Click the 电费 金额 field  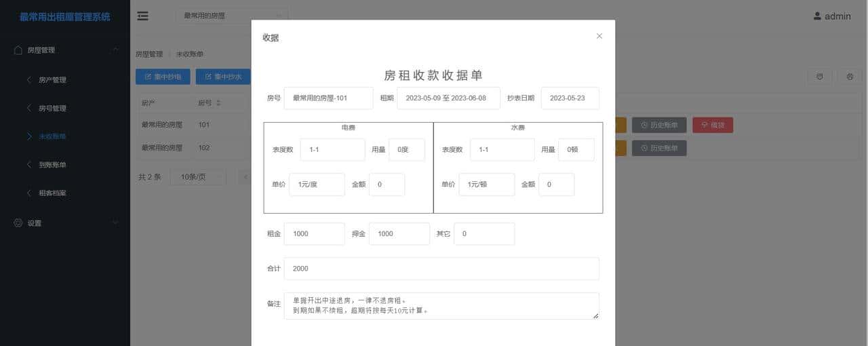[387, 184]
